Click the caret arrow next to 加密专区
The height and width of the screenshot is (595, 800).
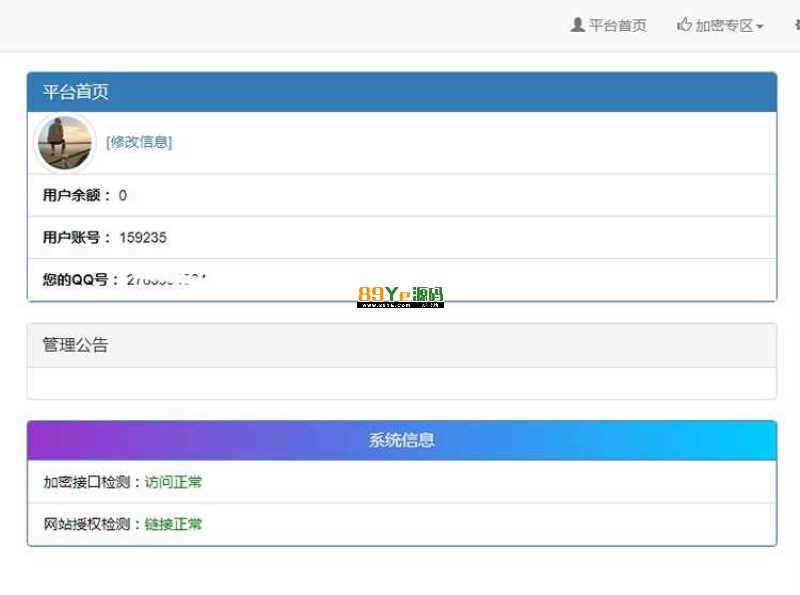(x=760, y=27)
